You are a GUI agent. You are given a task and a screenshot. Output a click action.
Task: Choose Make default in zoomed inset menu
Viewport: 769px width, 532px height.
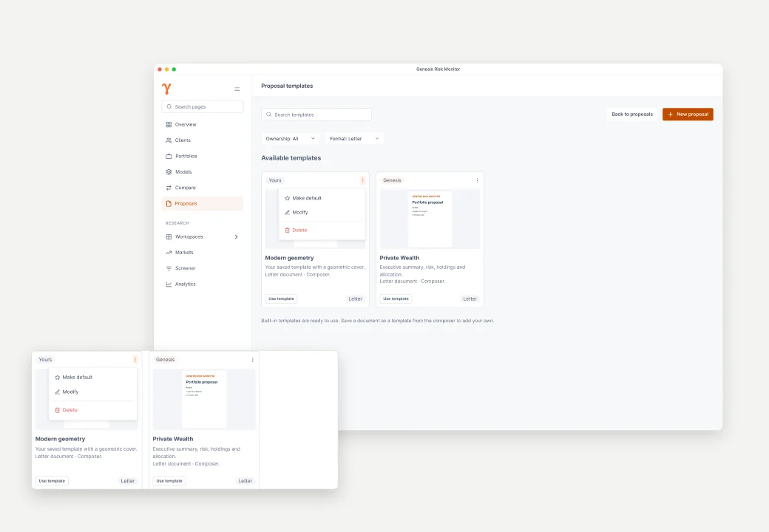coord(92,377)
